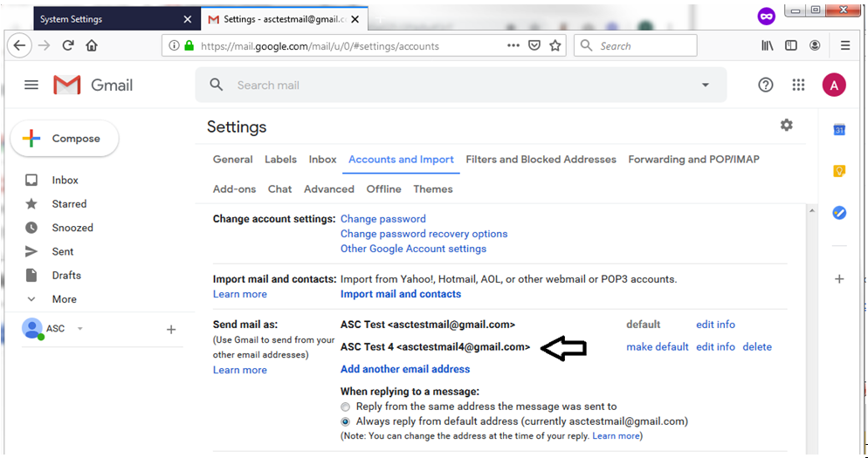Open Google Keep side panel icon
This screenshot has width=868, height=458.
pyautogui.click(x=839, y=171)
